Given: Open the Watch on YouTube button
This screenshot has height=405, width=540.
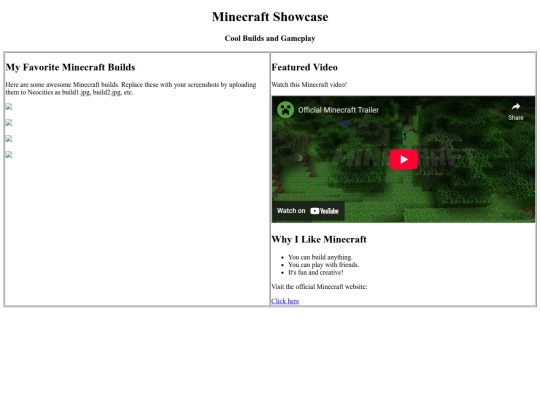Looking at the screenshot, I should [x=308, y=211].
